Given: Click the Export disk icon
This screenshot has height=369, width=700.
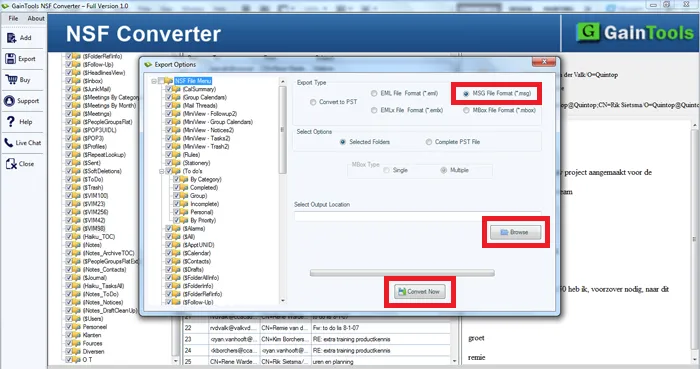Looking at the screenshot, I should [x=11, y=58].
